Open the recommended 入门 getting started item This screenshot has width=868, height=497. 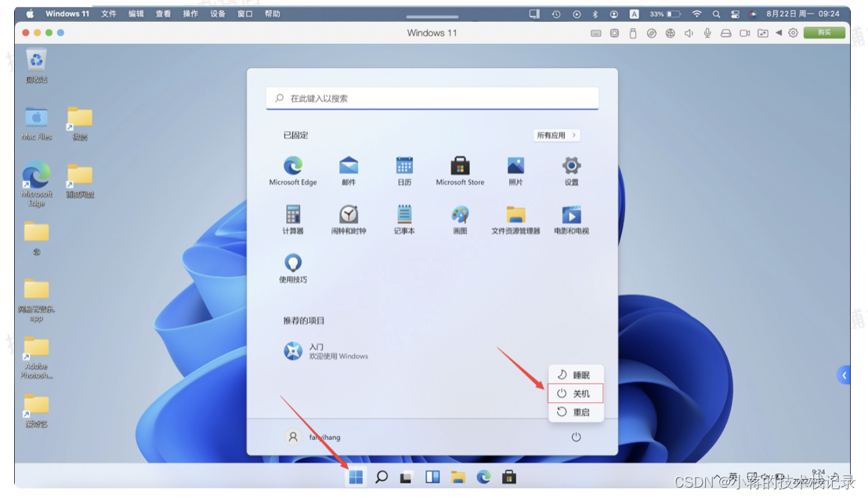pos(326,350)
